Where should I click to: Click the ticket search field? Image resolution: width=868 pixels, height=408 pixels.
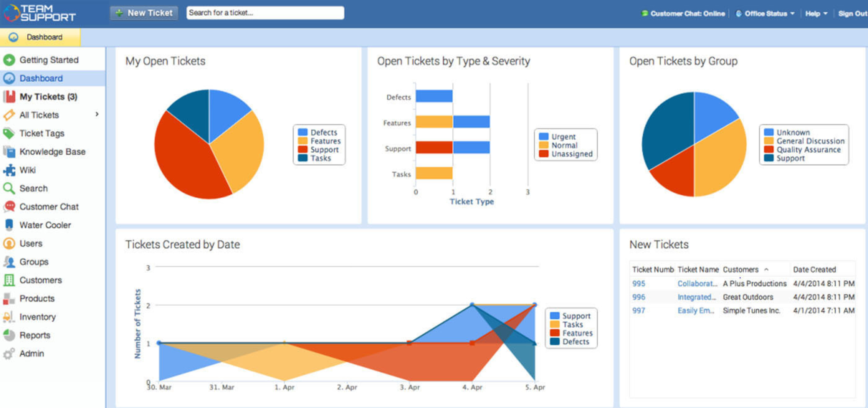(265, 13)
